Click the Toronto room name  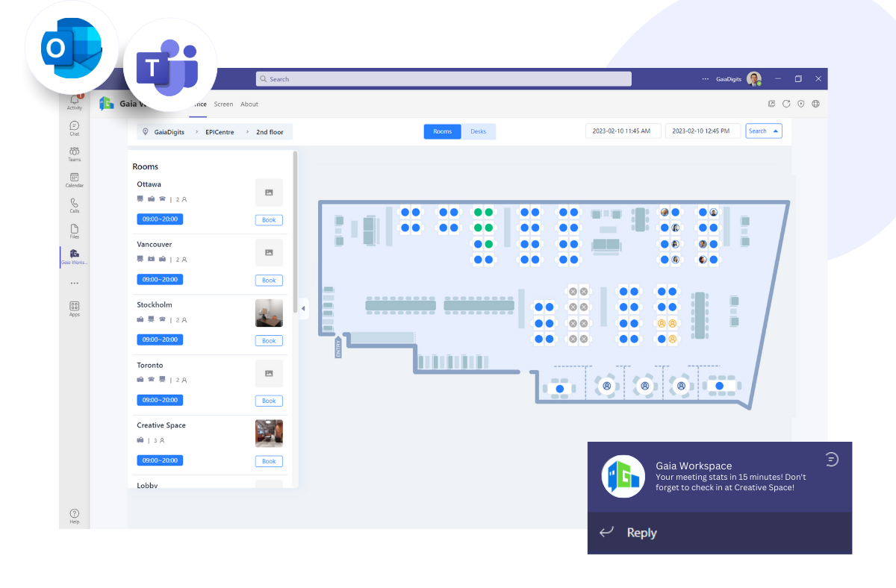coord(150,365)
